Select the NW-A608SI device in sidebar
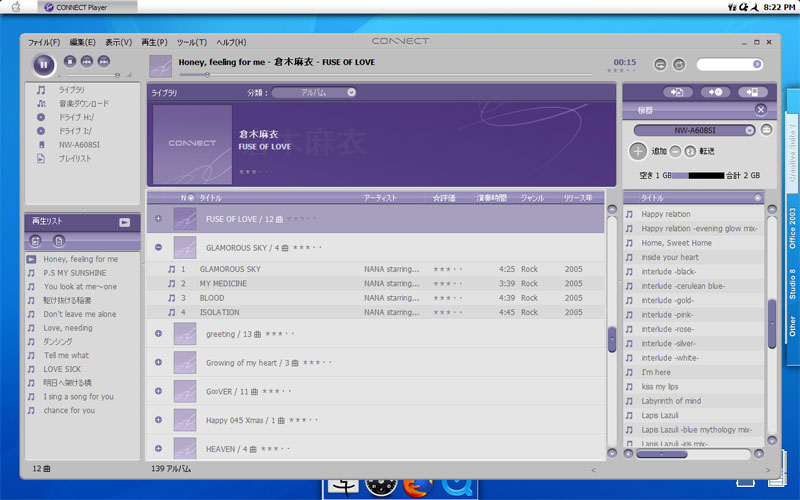 click(79, 145)
